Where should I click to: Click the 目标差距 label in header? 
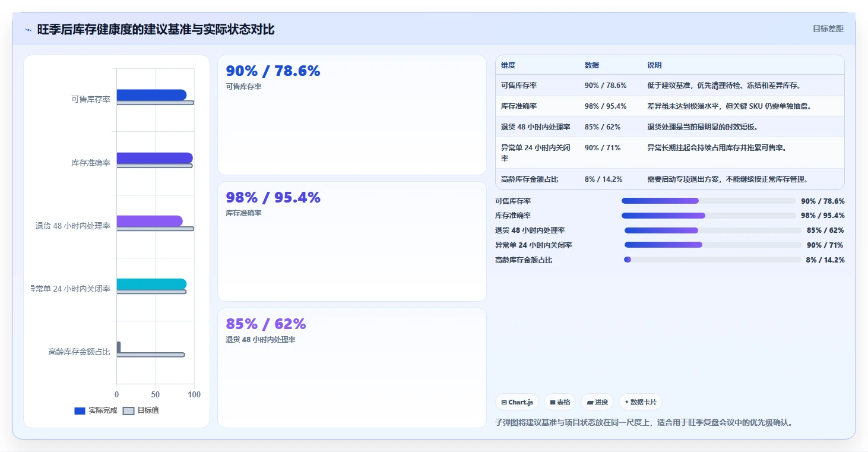click(828, 29)
